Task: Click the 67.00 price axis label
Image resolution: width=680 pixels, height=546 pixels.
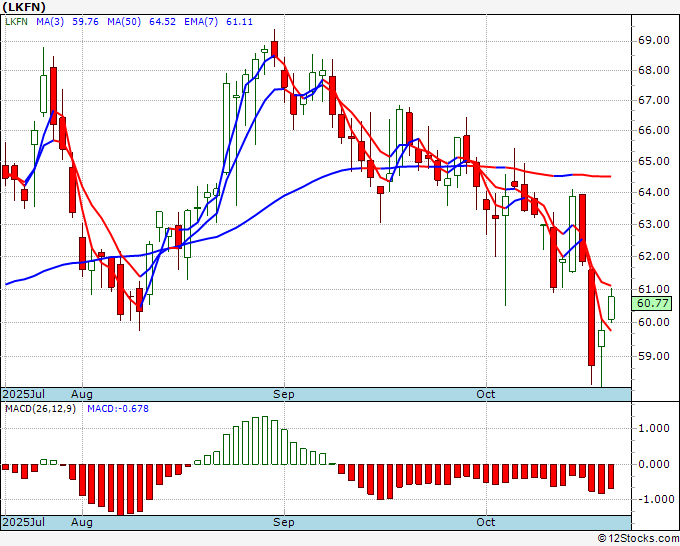Action: tap(654, 100)
